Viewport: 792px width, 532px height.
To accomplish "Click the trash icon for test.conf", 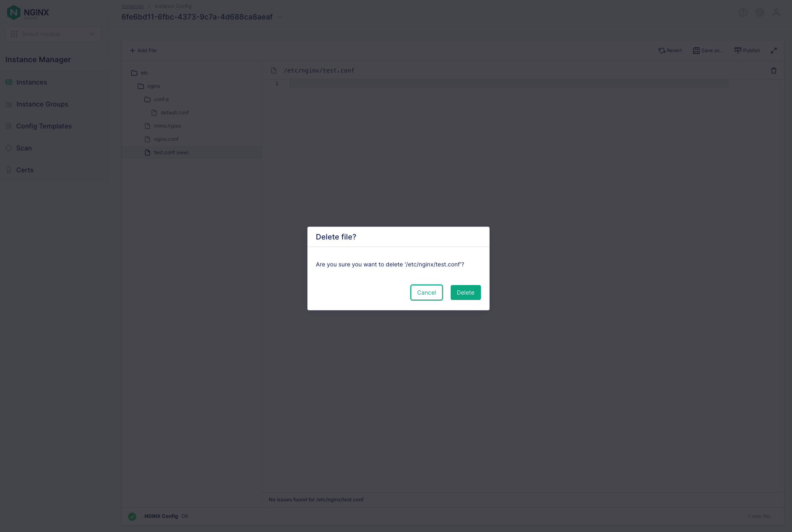I will 773,70.
